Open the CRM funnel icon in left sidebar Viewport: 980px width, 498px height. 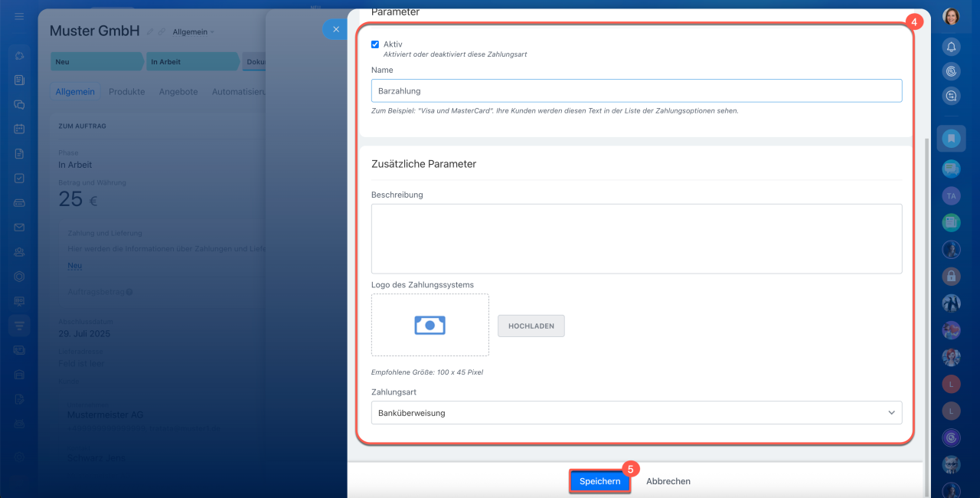(x=19, y=325)
